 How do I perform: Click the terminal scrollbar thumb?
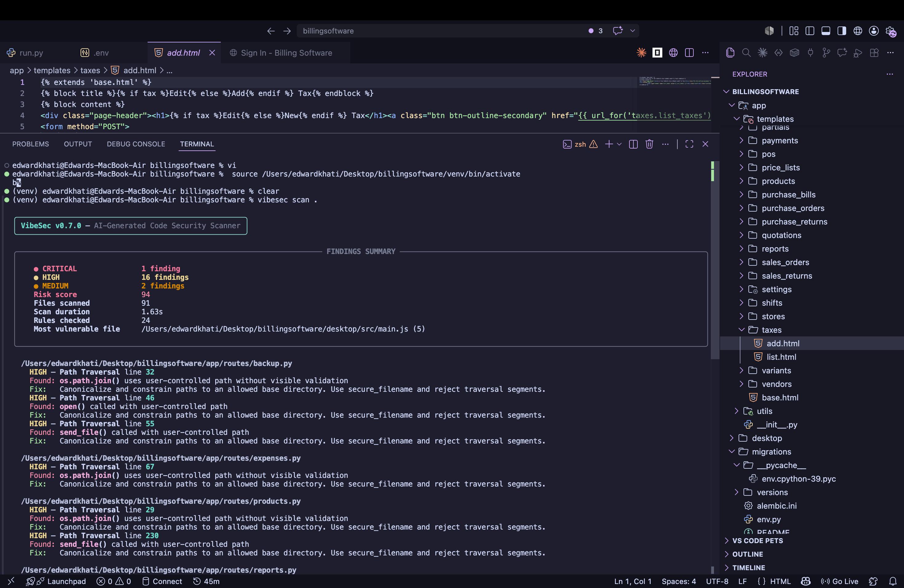pos(715,260)
